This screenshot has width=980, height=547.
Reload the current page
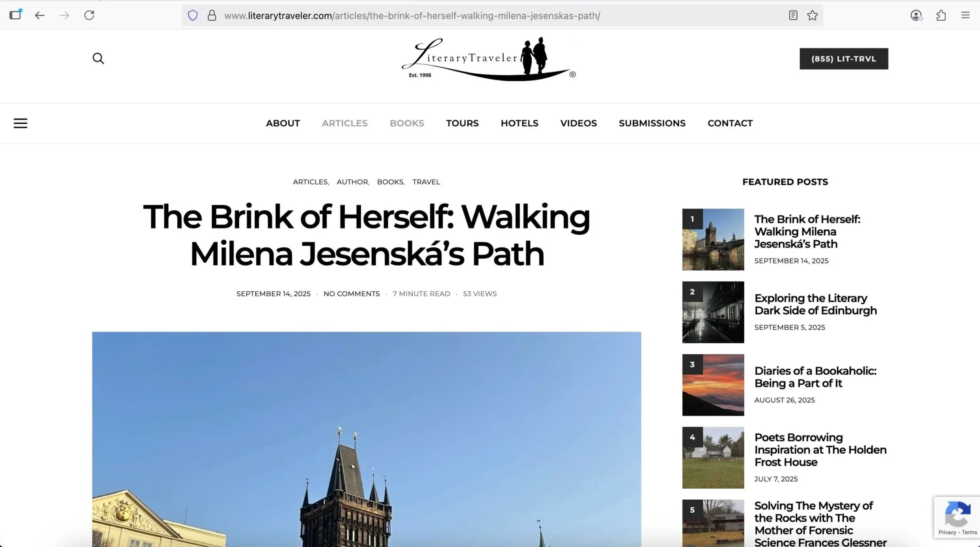(89, 15)
